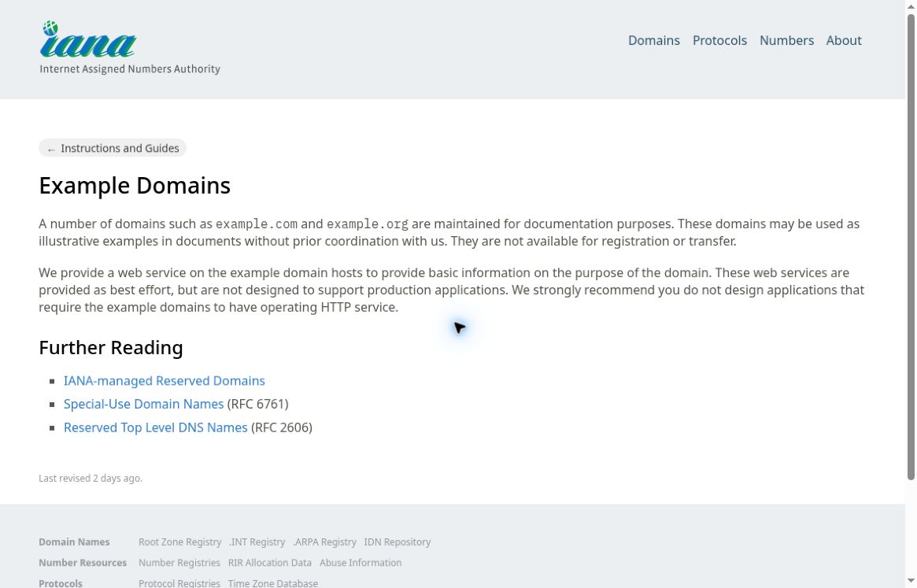Open Time Zone Database footer link
The height and width of the screenshot is (588, 917).
point(273,583)
